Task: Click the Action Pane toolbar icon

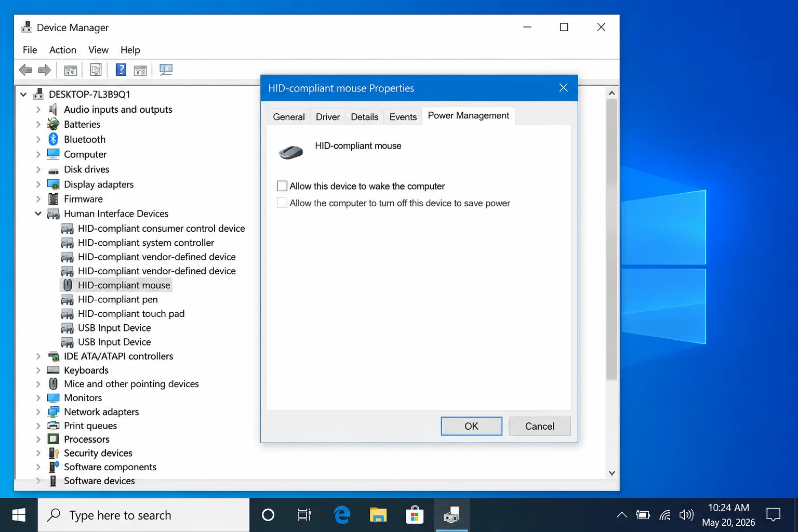Action: (x=140, y=70)
